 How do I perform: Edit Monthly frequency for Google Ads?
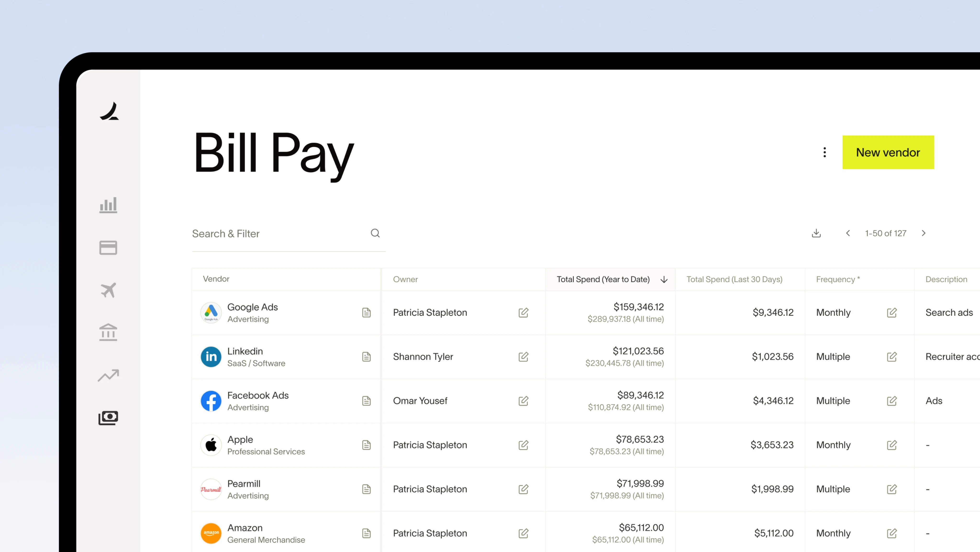tap(892, 313)
